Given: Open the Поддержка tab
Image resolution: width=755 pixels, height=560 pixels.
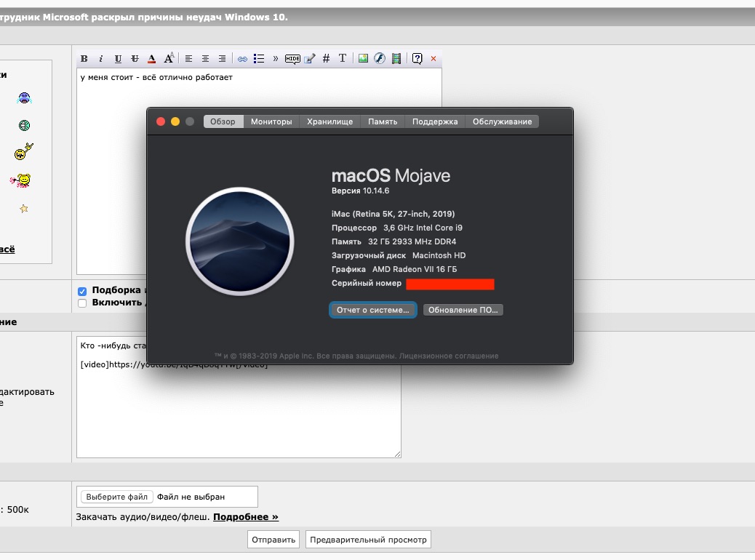Looking at the screenshot, I should click(x=435, y=122).
